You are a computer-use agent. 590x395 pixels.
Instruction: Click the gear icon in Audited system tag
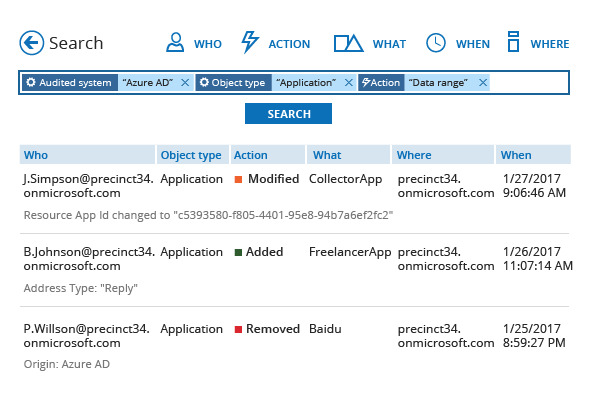click(31, 82)
